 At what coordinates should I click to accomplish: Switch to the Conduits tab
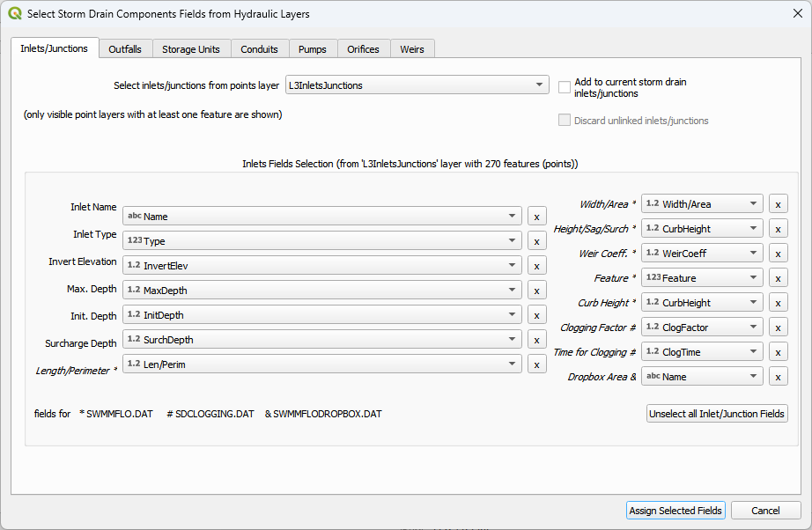point(259,49)
